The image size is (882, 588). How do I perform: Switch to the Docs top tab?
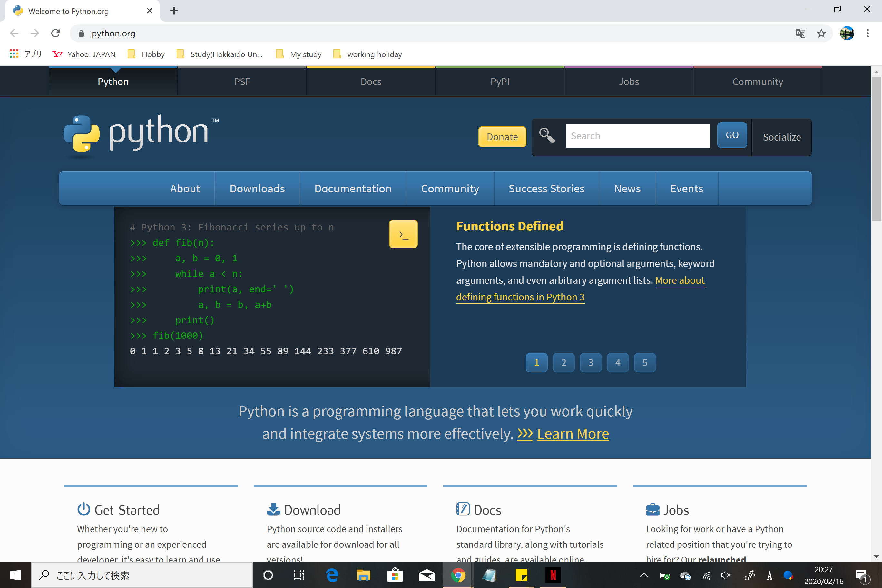coord(371,81)
